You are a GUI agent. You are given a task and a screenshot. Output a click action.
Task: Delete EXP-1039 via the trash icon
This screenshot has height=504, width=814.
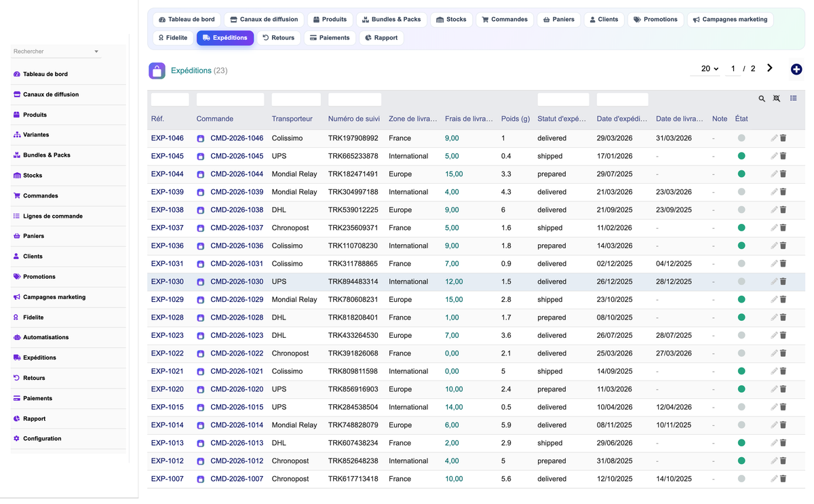click(x=783, y=192)
